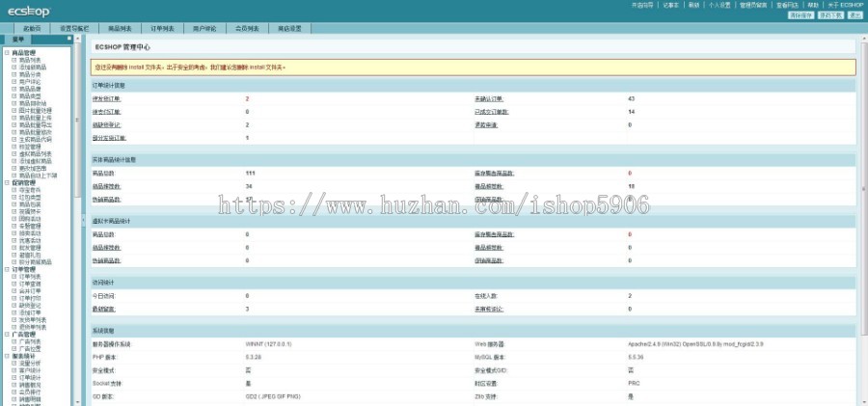Open the 记事本 link
Viewport: 868px width, 406px height.
(x=671, y=5)
